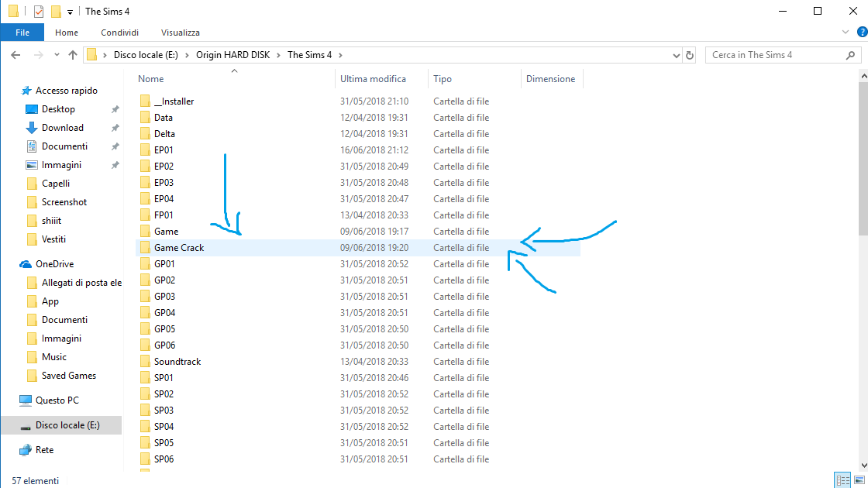Click the GP06 folder icon

click(145, 345)
